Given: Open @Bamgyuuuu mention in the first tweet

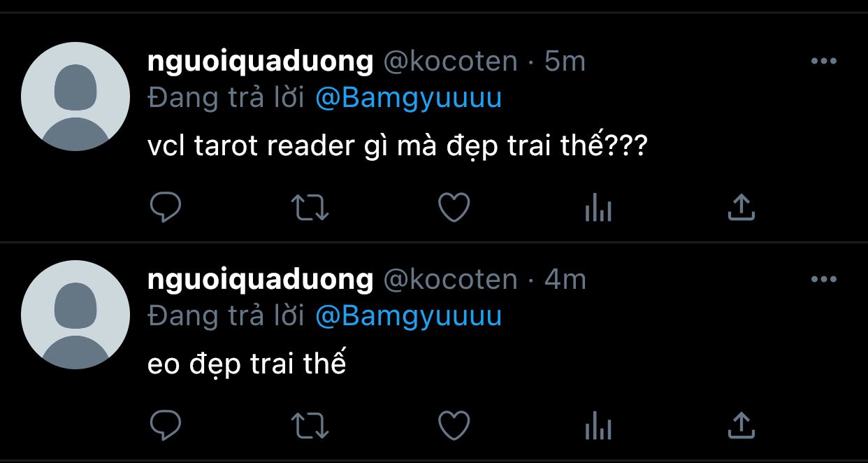Looking at the screenshot, I should pos(409,98).
